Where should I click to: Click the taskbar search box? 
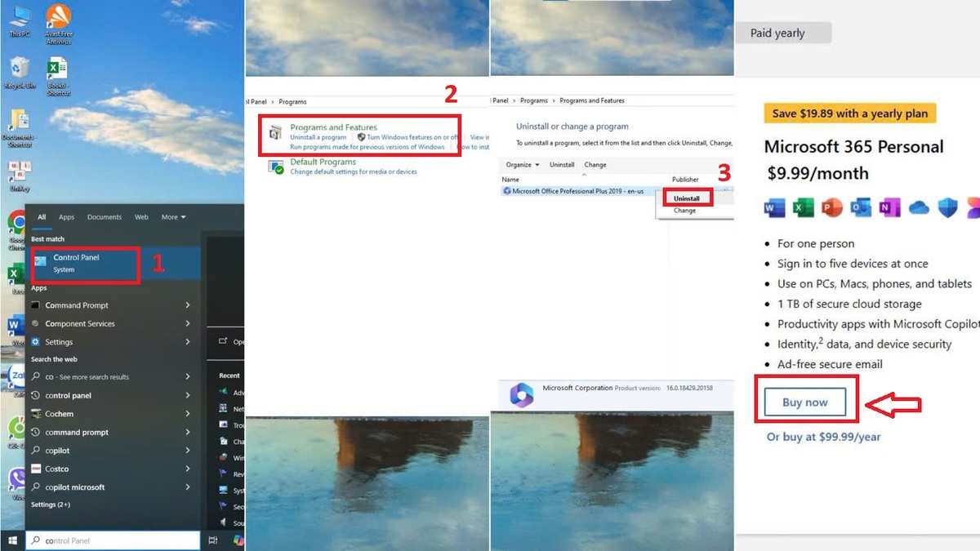pos(113,540)
